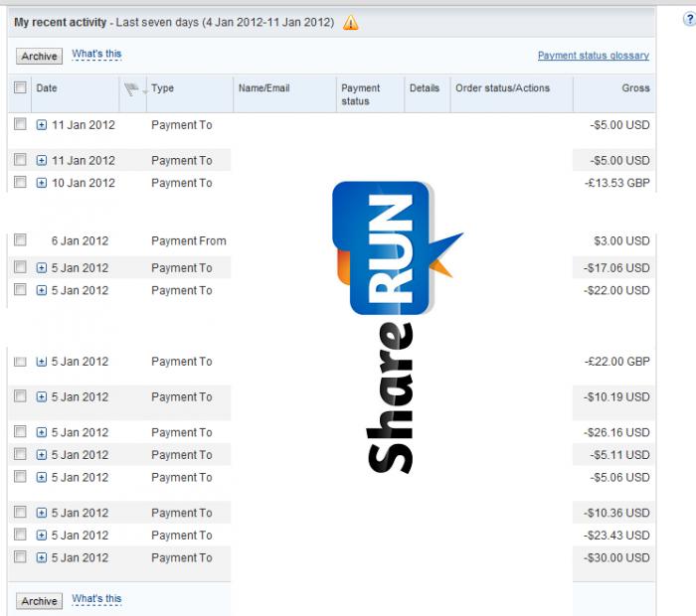
Task: Click the -$17.06 USD gross amount
Action: pos(616,268)
